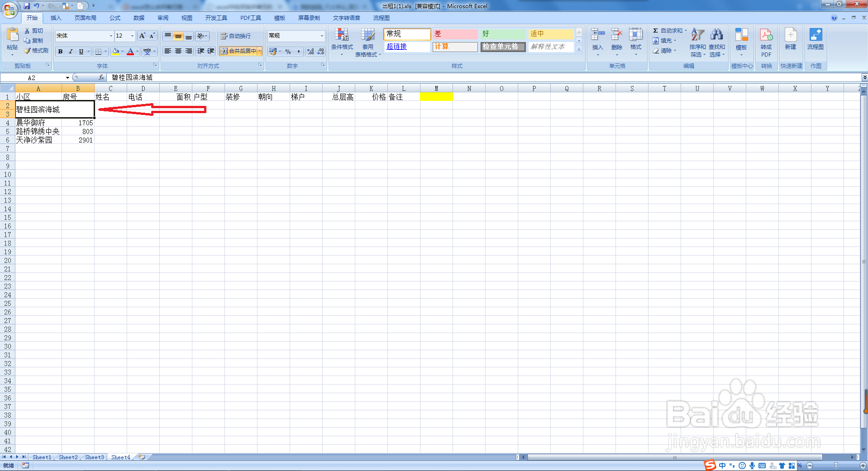Click the insert function fx icon
The height and width of the screenshot is (471, 868).
tap(101, 77)
